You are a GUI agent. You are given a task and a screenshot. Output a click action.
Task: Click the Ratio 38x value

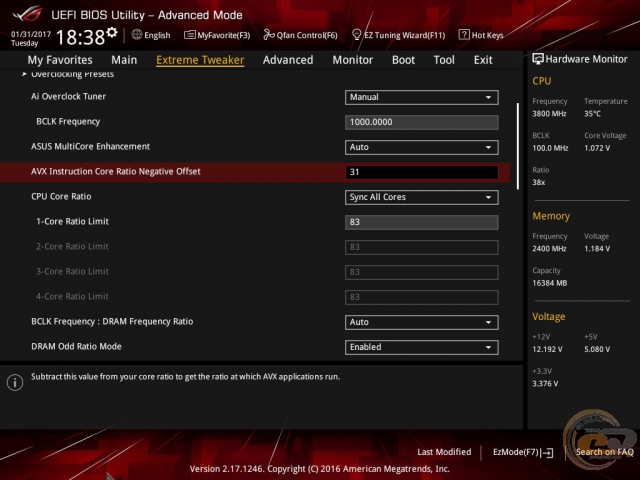539,182
